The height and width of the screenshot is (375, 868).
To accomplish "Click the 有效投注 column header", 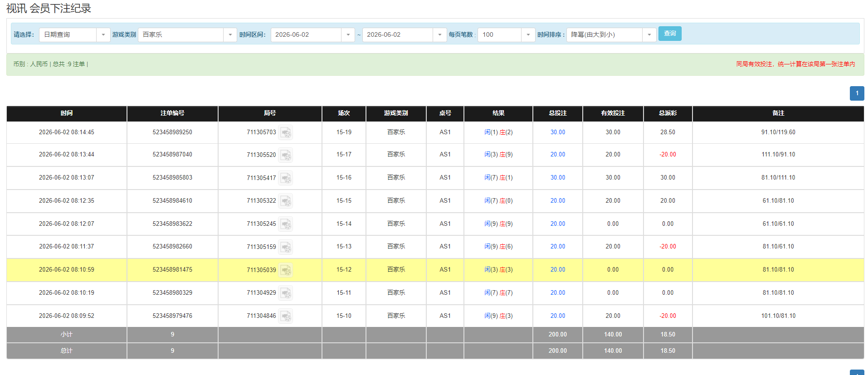I will click(613, 113).
